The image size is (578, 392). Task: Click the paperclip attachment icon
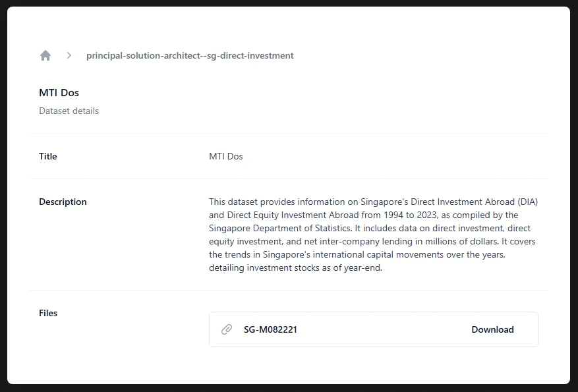pyautogui.click(x=227, y=329)
